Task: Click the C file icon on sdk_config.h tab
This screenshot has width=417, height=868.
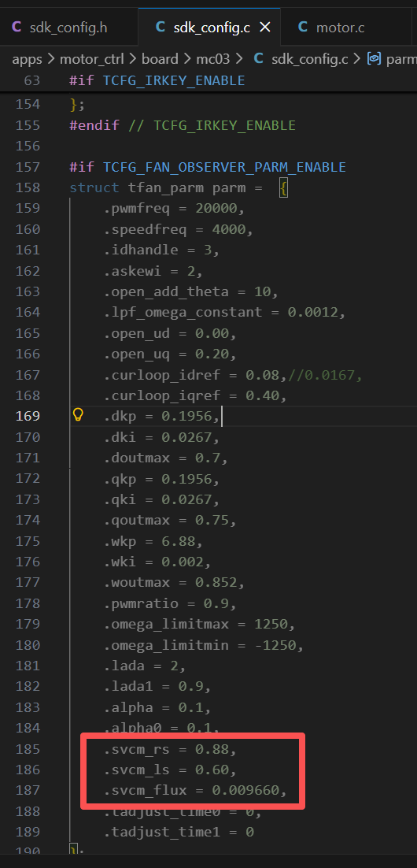Action: point(17,27)
